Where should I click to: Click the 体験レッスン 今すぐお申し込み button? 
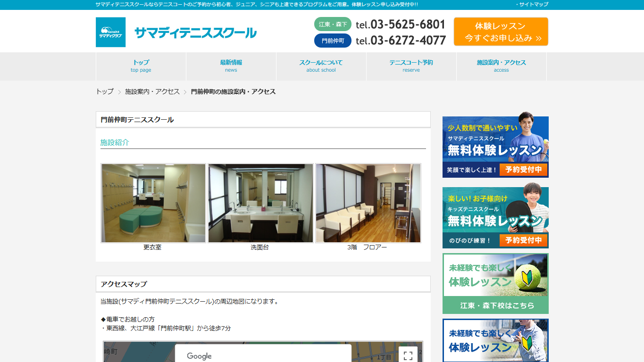[x=501, y=32]
